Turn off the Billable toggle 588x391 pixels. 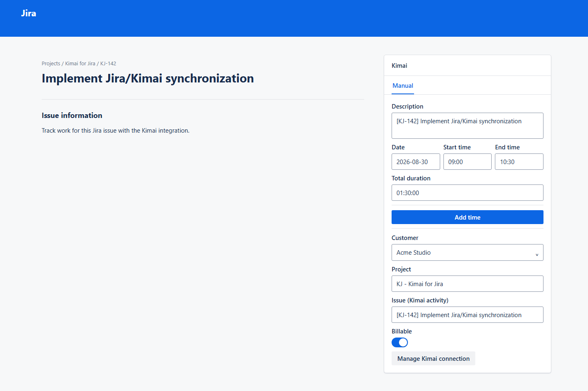click(x=400, y=342)
